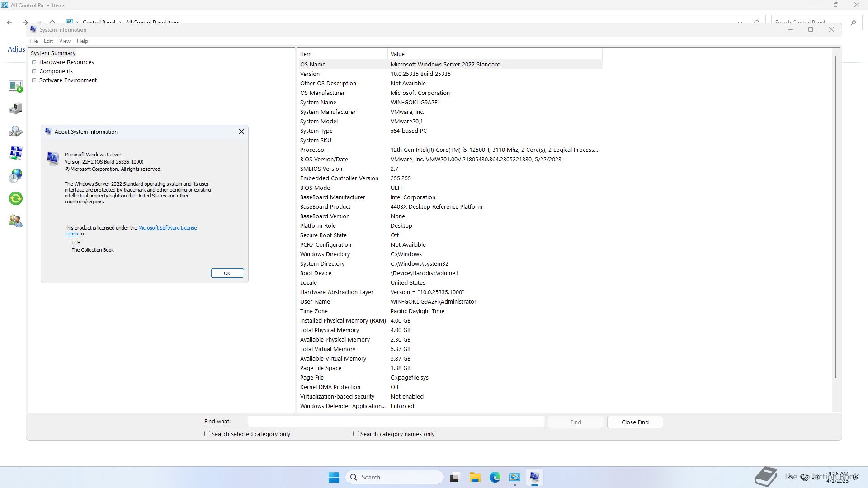This screenshot has width=868, height=488.
Task: Show hidden tray icons chevron
Action: tap(790, 477)
